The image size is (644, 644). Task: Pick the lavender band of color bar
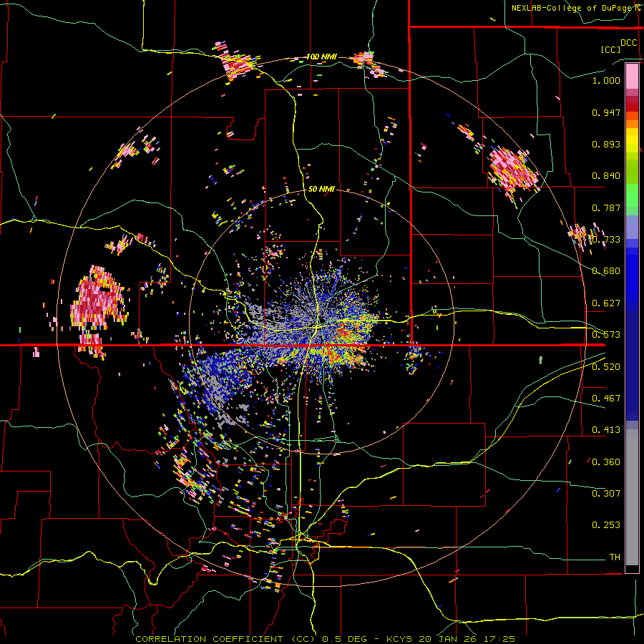click(632, 227)
